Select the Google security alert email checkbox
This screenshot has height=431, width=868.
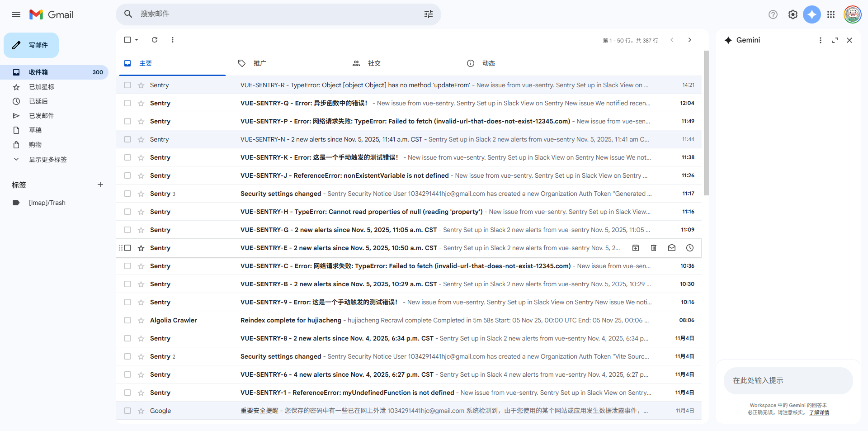pyautogui.click(x=127, y=411)
